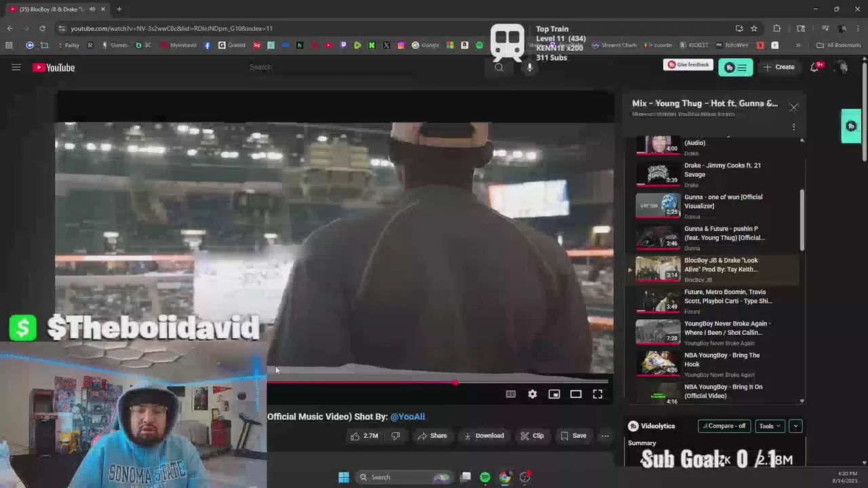Image resolution: width=868 pixels, height=488 pixels.
Task: Play Gunna & Future - pushin P
Action: pyautogui.click(x=717, y=238)
